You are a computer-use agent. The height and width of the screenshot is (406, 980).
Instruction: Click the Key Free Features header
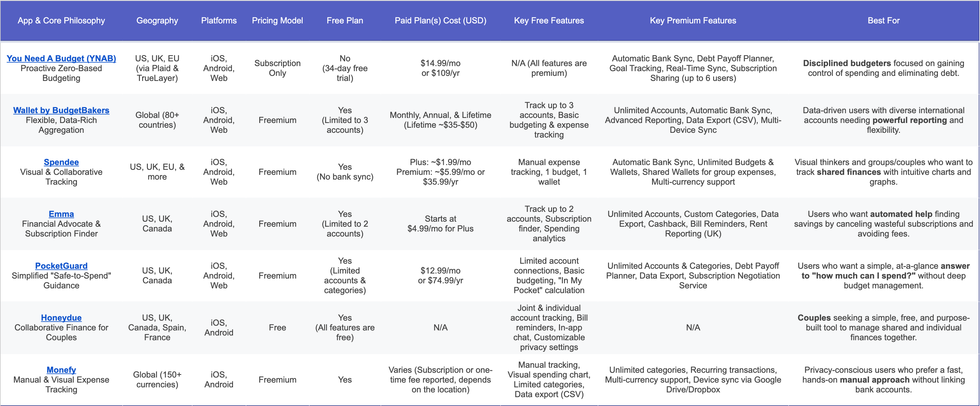coord(549,21)
